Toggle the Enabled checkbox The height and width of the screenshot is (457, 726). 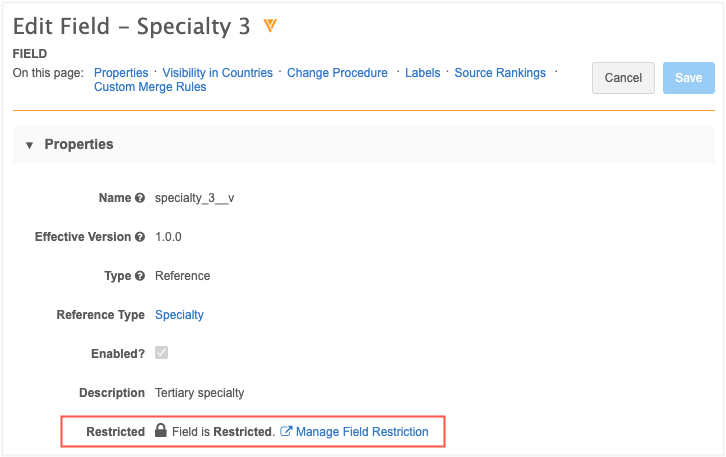161,353
